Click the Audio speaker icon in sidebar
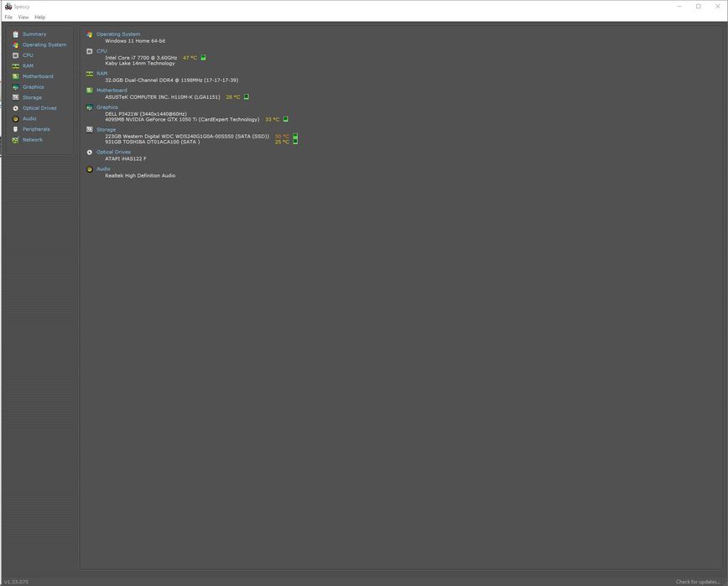The height and width of the screenshot is (586, 728). click(x=15, y=119)
